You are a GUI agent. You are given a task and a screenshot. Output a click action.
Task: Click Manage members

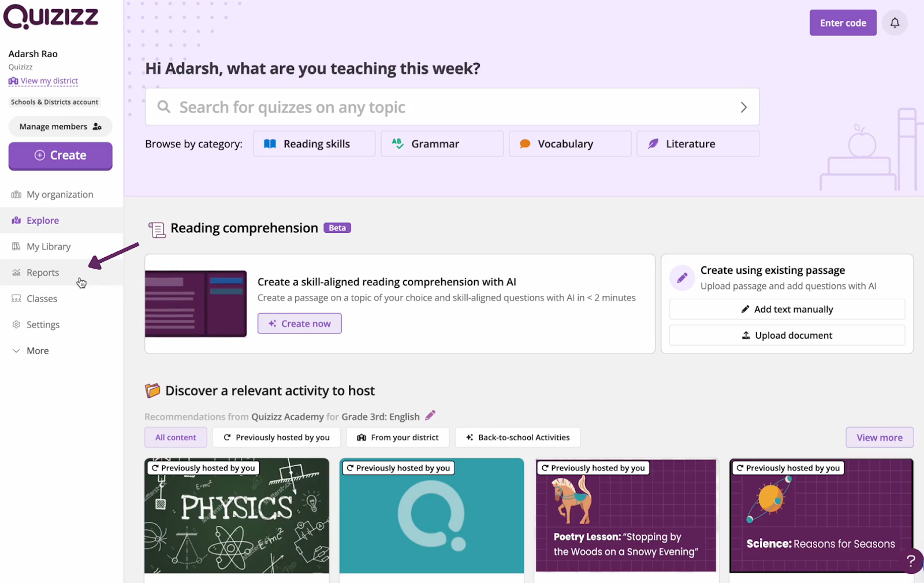point(61,127)
